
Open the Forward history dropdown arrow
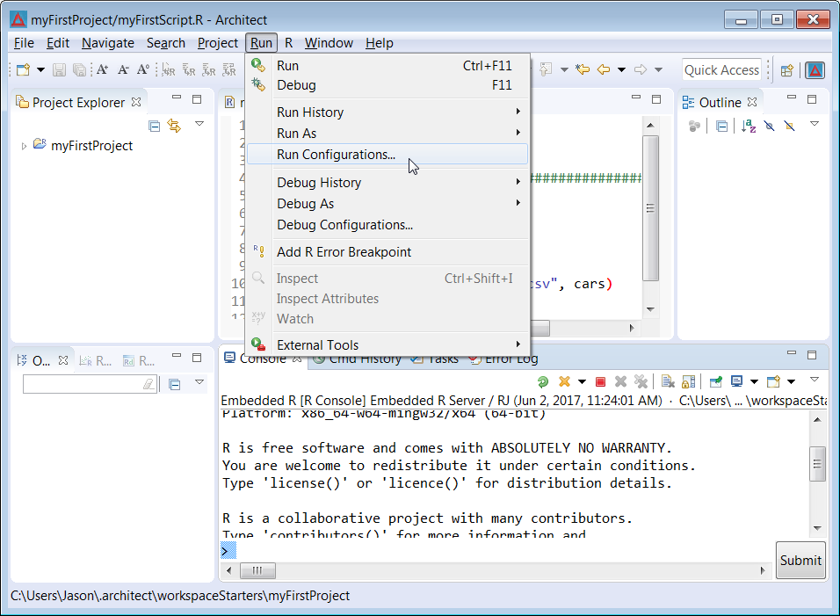coord(658,69)
